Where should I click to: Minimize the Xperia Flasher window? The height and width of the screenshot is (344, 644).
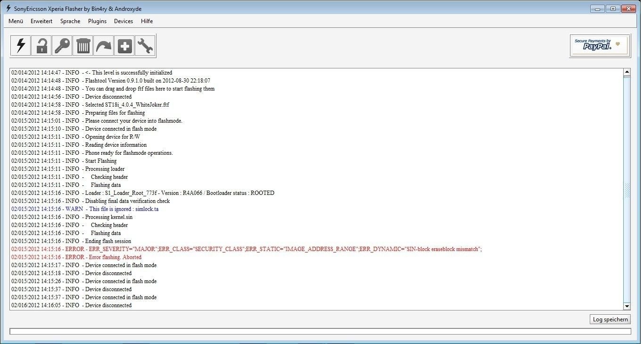[596, 8]
